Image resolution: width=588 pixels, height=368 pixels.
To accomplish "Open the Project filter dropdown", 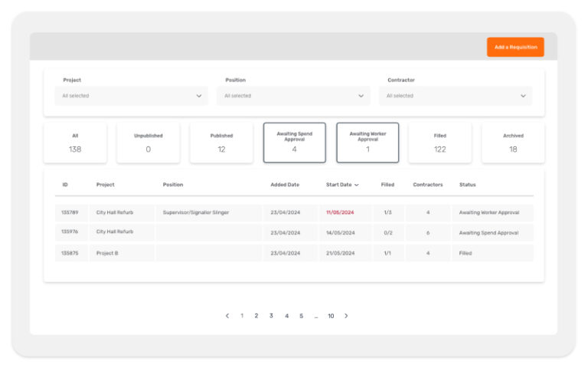I will [x=132, y=96].
